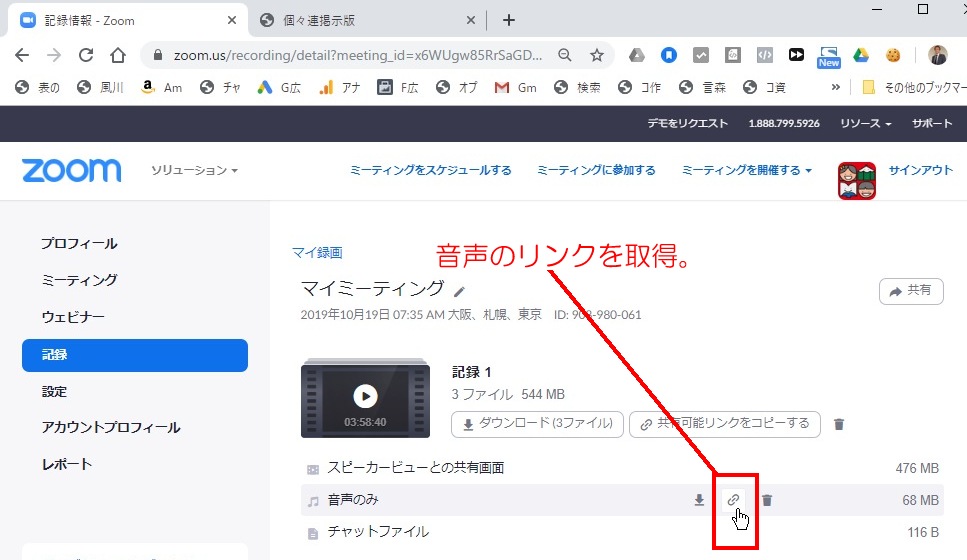
Task: Open the 検索 bookmark
Action: [x=577, y=88]
